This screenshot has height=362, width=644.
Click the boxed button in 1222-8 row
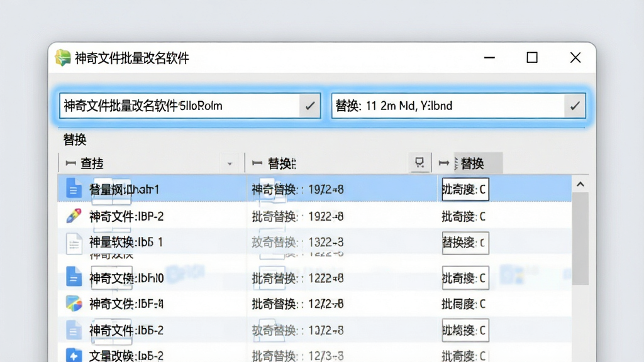click(x=465, y=278)
